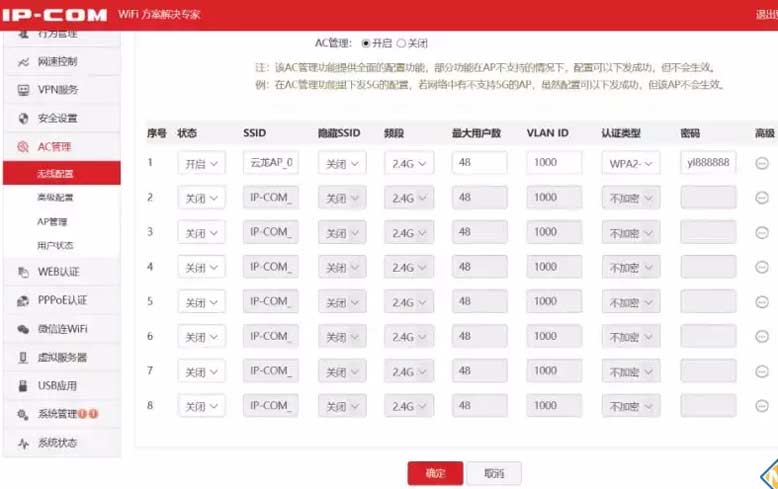Open advanced settings icon for SSID row 6
778x489 pixels.
(x=762, y=337)
